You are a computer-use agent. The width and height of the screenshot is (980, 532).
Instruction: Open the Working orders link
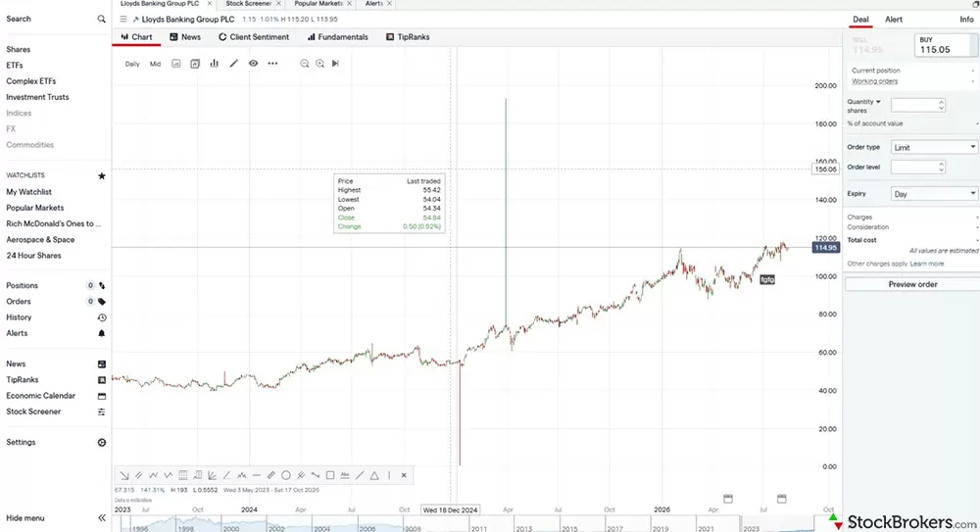[x=874, y=81]
